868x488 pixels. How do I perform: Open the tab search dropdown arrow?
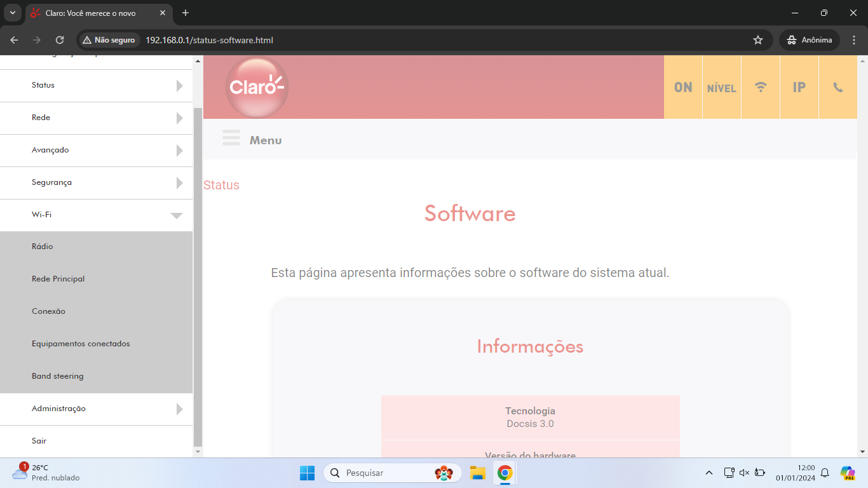click(x=12, y=13)
